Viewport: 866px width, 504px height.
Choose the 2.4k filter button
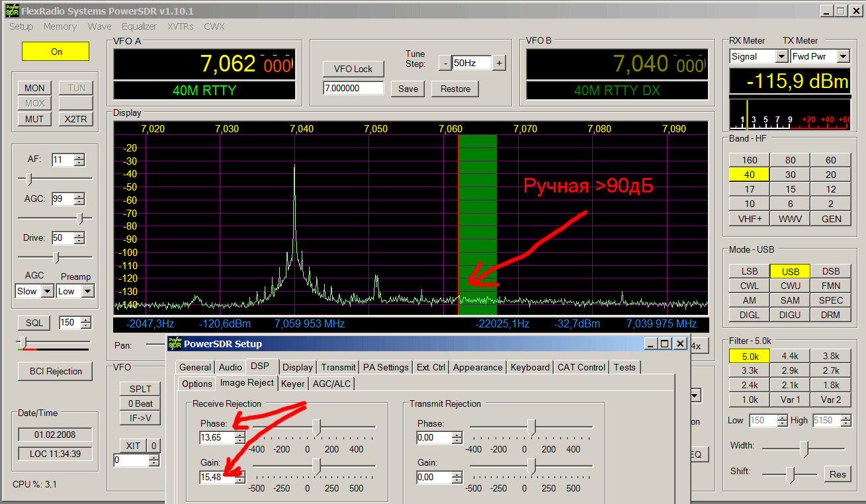point(750,385)
